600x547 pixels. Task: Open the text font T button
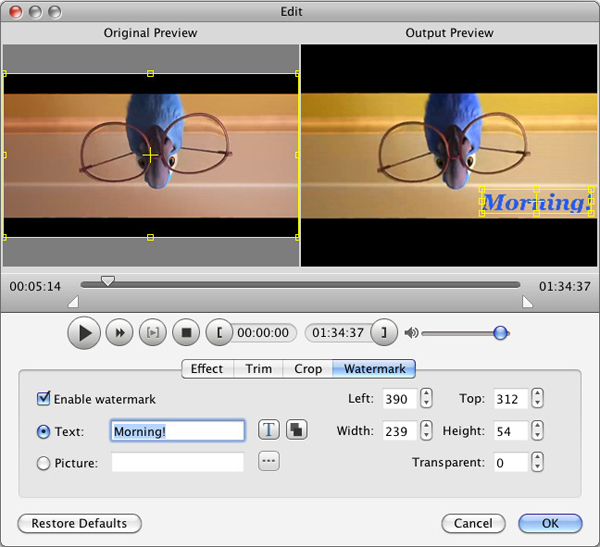[x=269, y=429]
